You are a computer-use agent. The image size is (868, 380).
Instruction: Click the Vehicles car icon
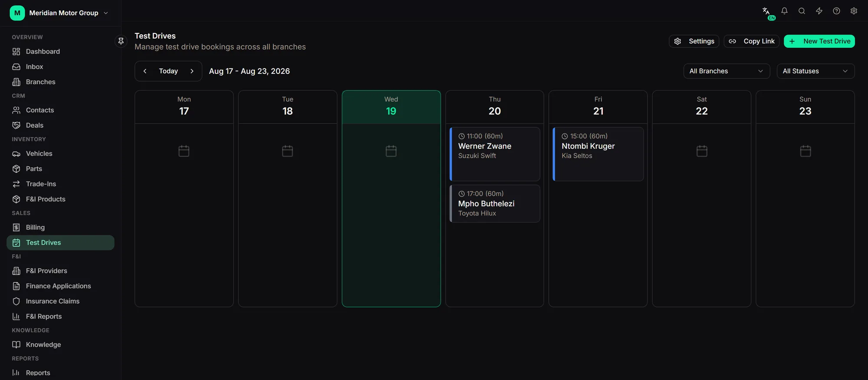click(16, 154)
